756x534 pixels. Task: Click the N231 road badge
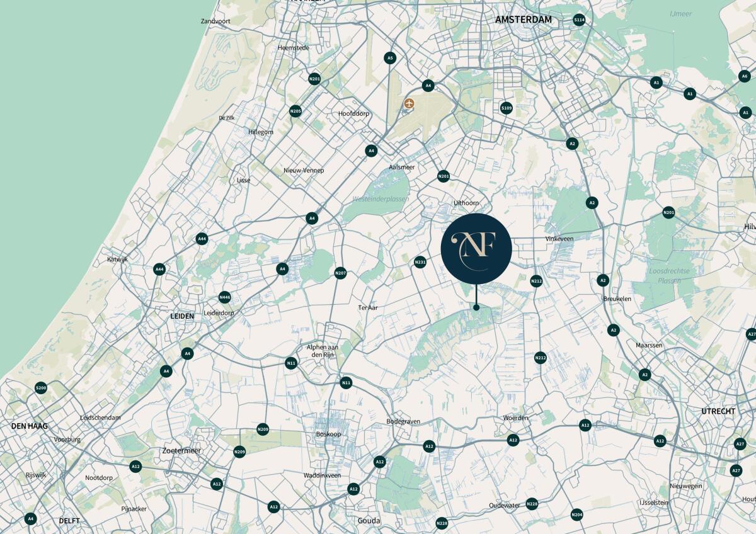point(420,262)
